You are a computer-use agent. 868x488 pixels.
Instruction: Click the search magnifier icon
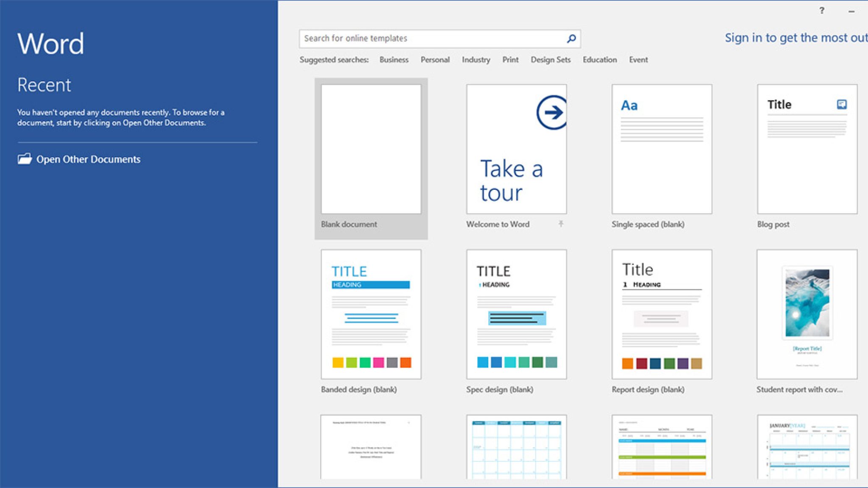coord(571,39)
